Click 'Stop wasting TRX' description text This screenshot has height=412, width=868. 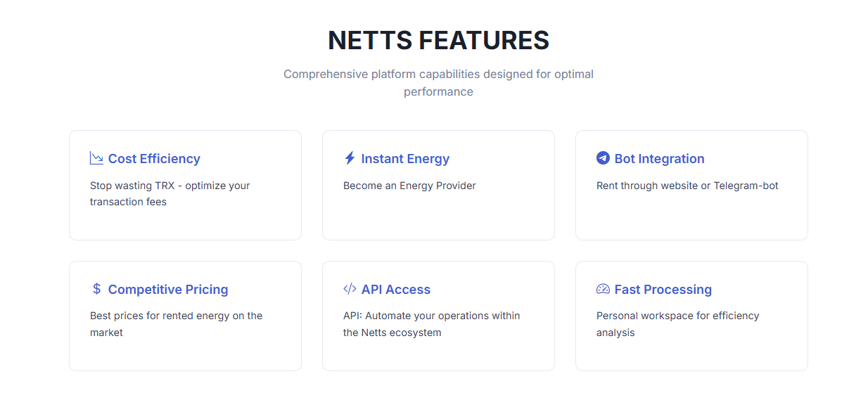tap(170, 193)
